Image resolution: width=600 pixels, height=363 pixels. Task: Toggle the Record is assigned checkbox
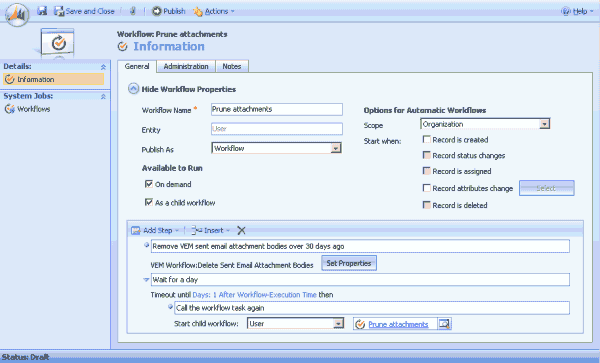pyautogui.click(x=427, y=171)
